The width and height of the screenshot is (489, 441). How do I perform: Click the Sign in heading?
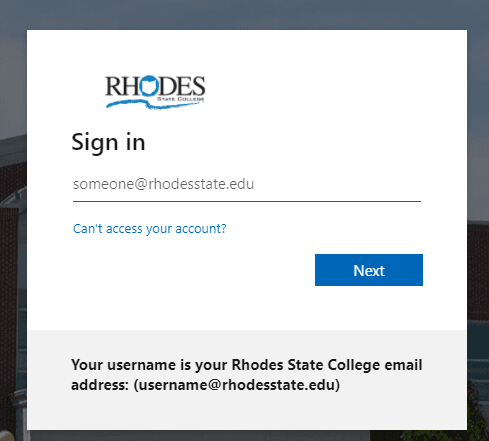[x=108, y=142]
